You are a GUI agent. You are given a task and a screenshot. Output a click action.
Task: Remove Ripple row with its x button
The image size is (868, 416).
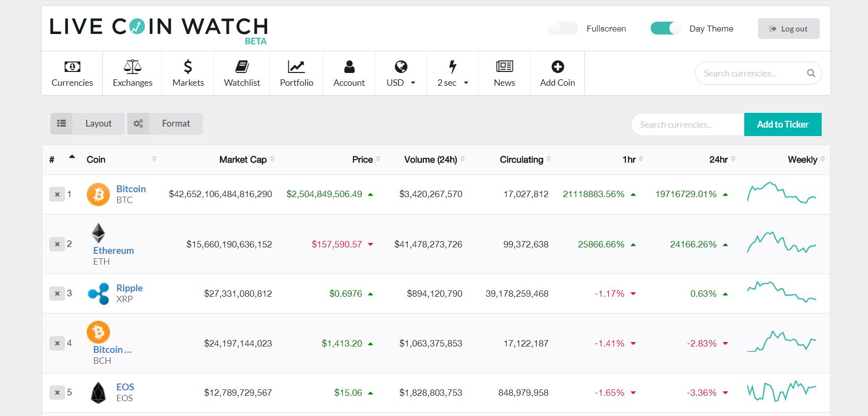(57, 293)
